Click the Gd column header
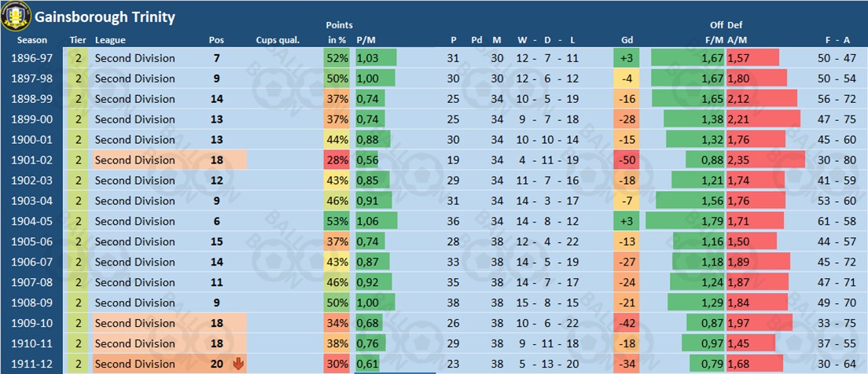868x374 pixels. click(627, 40)
